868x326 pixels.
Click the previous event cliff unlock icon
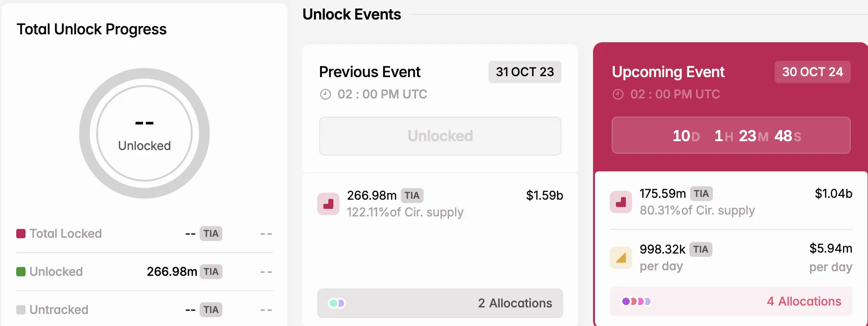pyautogui.click(x=328, y=204)
